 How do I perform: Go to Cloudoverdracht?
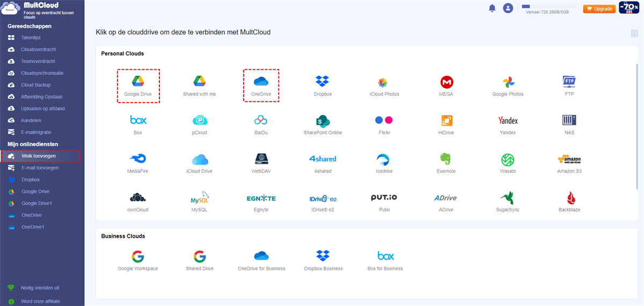pos(38,49)
